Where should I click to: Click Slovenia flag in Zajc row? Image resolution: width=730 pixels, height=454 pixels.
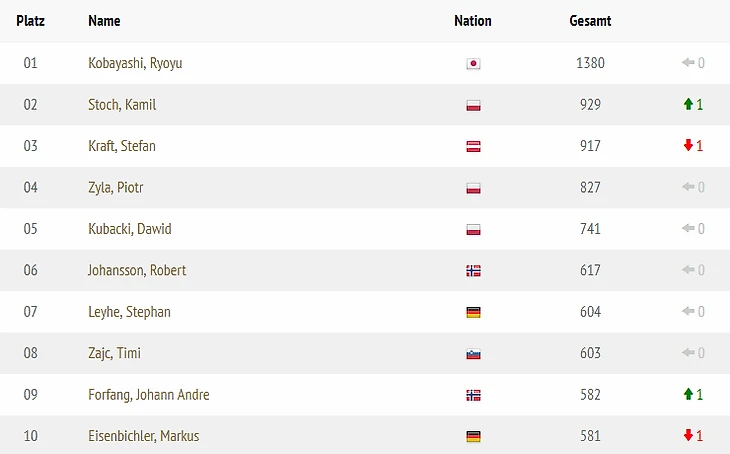(x=473, y=354)
